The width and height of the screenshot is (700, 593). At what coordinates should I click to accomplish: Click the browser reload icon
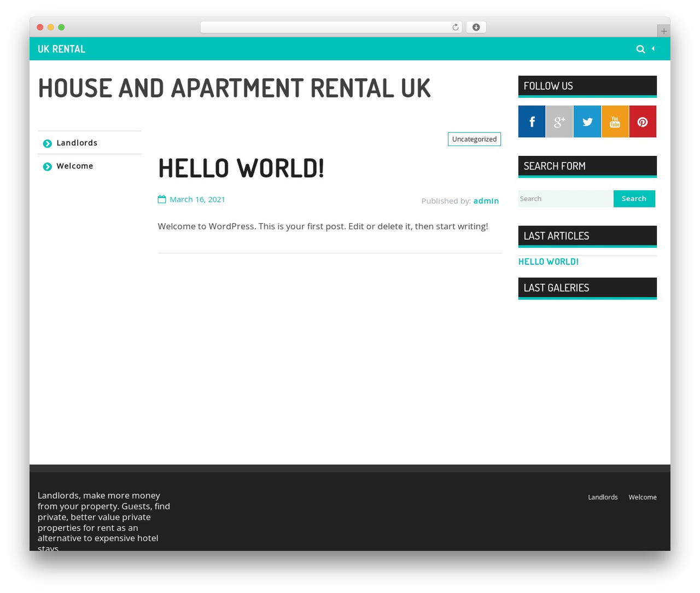456,27
